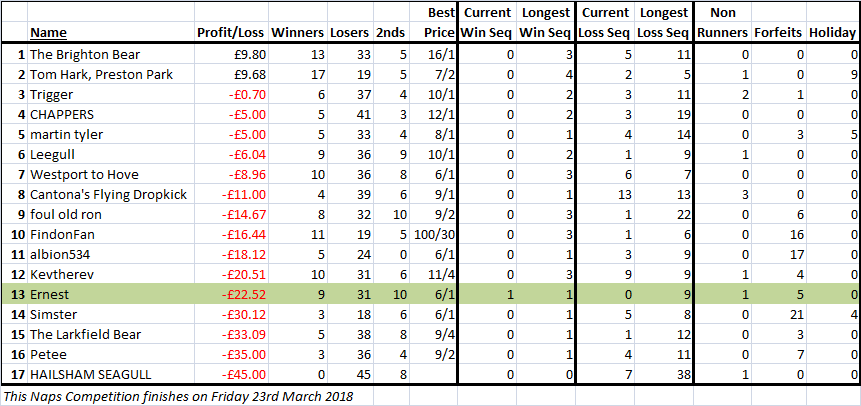Select the Name column header
This screenshot has height=406, width=861.
pos(48,33)
